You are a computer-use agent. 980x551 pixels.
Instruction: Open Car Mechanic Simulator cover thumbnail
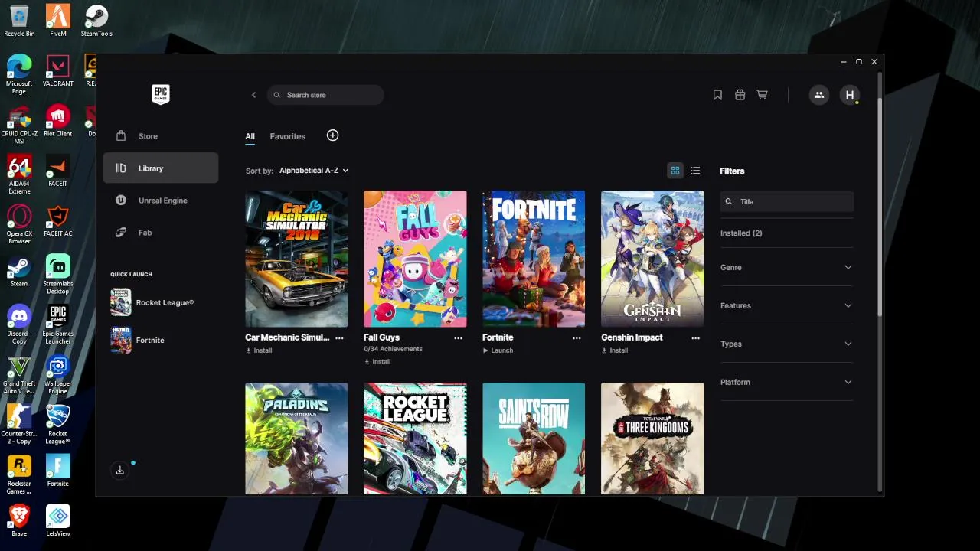[x=296, y=259]
